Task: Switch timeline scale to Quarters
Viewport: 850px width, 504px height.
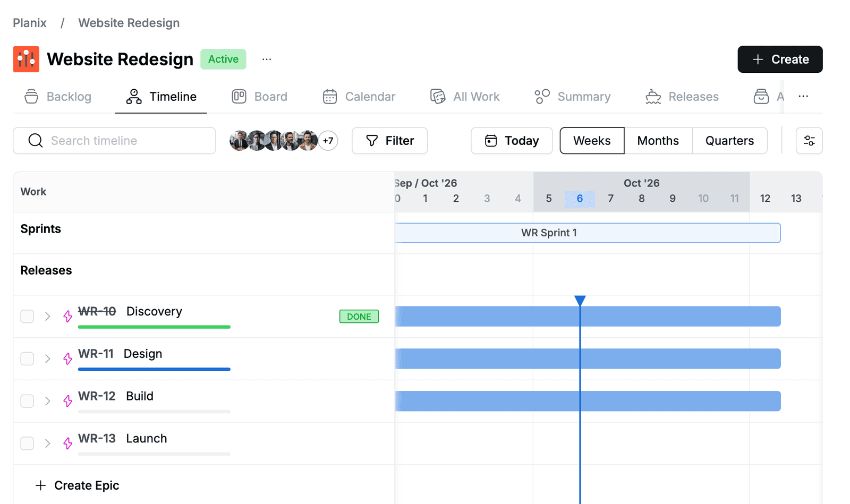Action: (729, 141)
